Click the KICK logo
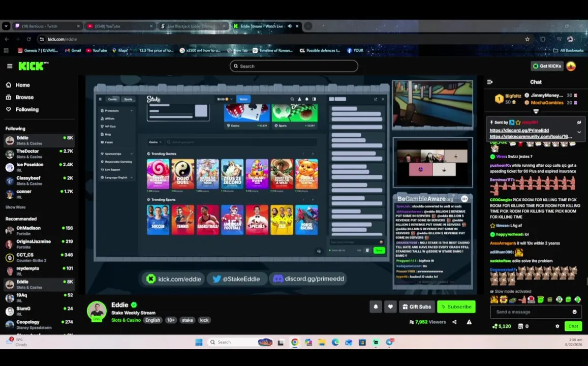This screenshot has height=366, width=588. (34, 66)
